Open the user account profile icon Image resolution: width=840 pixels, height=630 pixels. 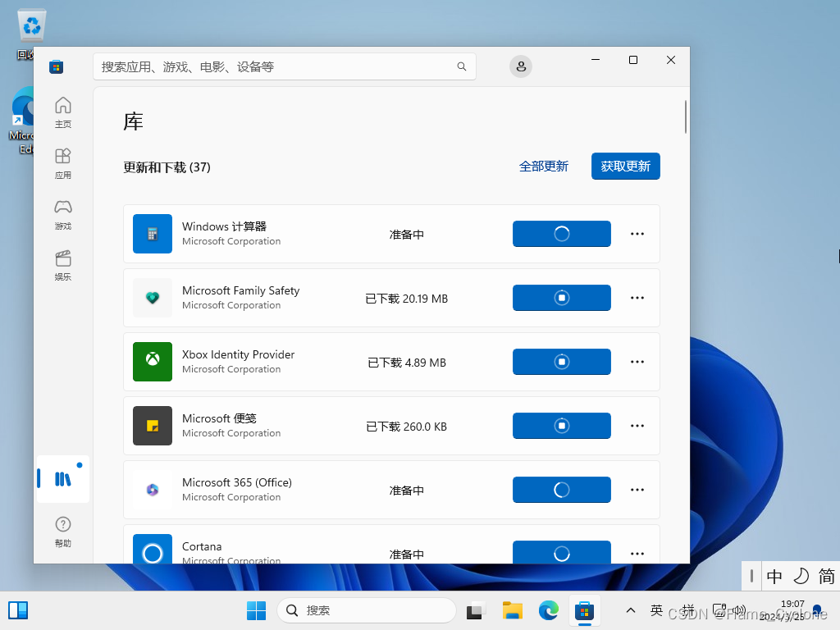(x=520, y=66)
